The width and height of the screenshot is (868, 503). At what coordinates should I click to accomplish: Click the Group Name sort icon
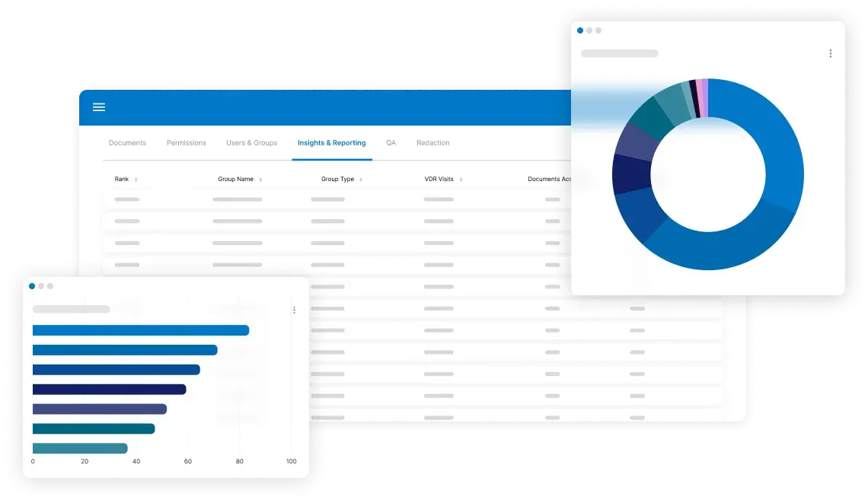[x=260, y=180]
